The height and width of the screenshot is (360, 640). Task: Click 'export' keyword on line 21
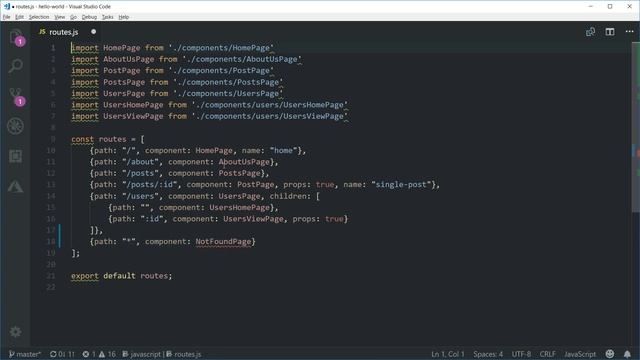tap(85, 276)
